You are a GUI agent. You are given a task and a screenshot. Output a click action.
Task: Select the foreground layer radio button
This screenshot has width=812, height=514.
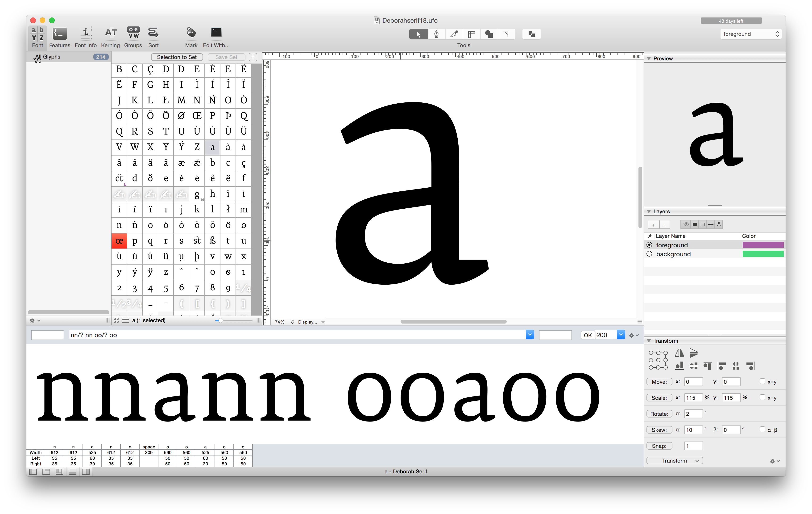coord(650,245)
